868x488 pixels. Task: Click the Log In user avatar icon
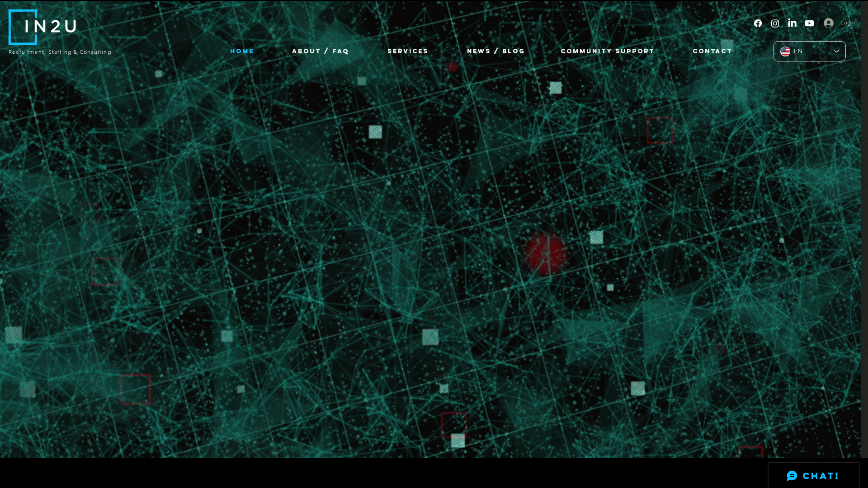pos(829,23)
